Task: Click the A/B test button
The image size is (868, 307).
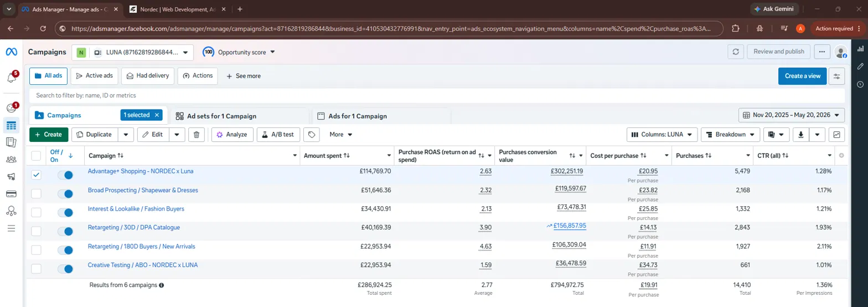Action: click(x=278, y=134)
